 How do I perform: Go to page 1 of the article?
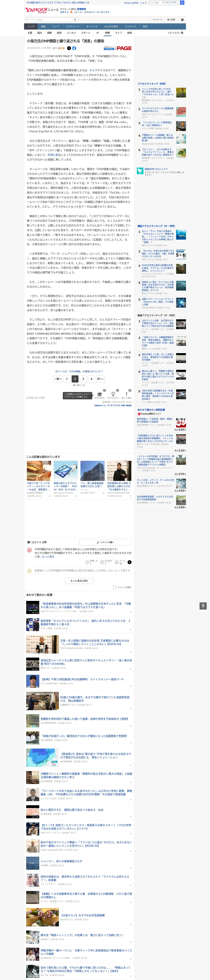tap(67, 379)
